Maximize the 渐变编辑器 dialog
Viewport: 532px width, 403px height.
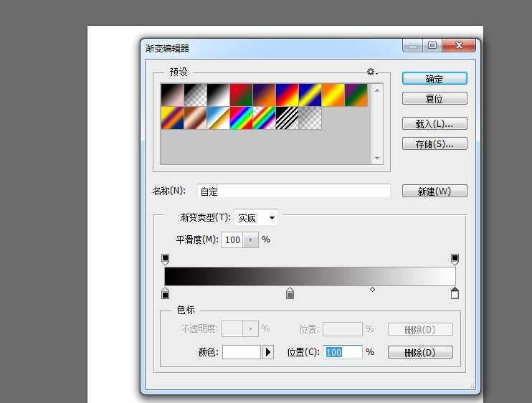432,45
